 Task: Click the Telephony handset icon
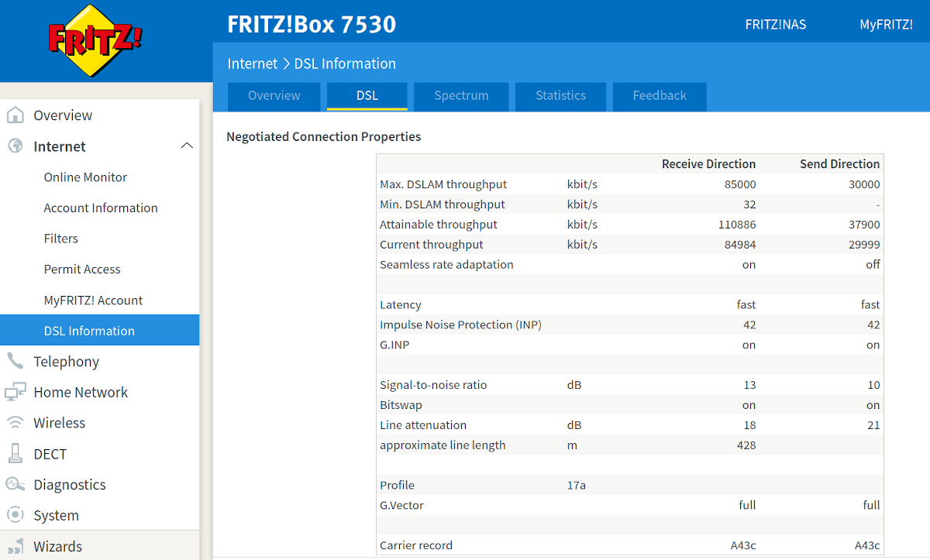point(15,362)
